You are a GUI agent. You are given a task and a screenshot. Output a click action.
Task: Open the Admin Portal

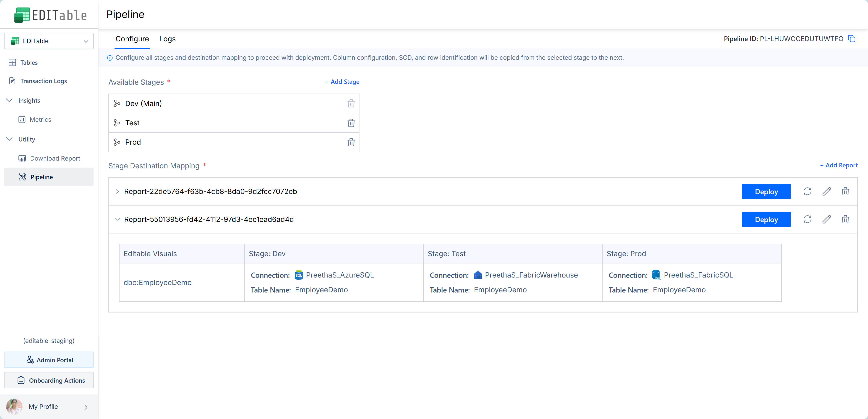point(49,360)
